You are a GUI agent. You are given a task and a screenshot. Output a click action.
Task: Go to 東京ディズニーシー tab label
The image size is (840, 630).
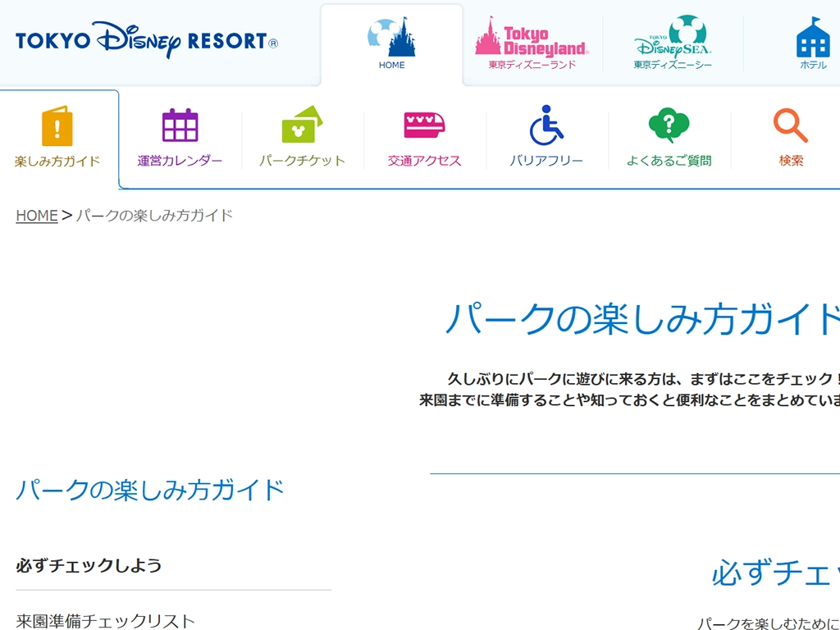tap(673, 65)
